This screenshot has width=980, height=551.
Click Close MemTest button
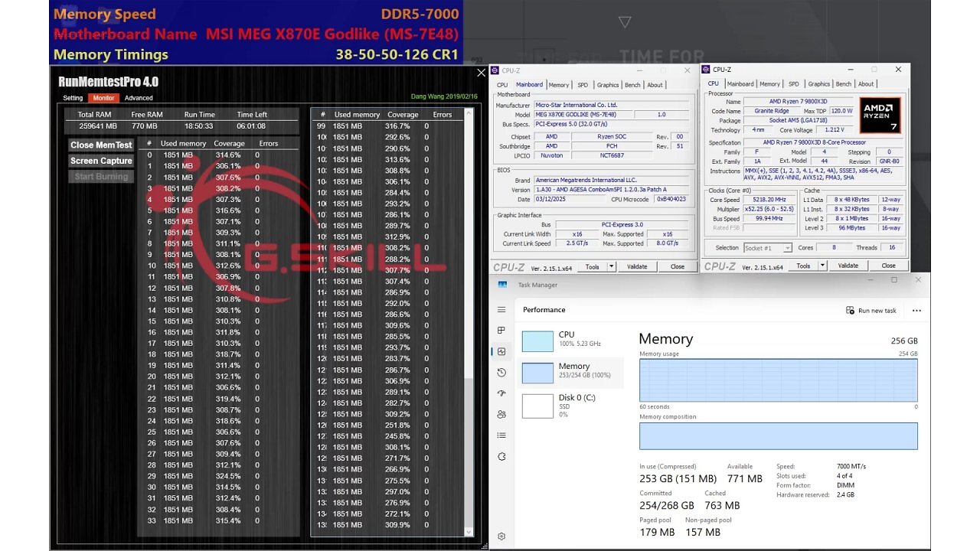click(x=101, y=145)
